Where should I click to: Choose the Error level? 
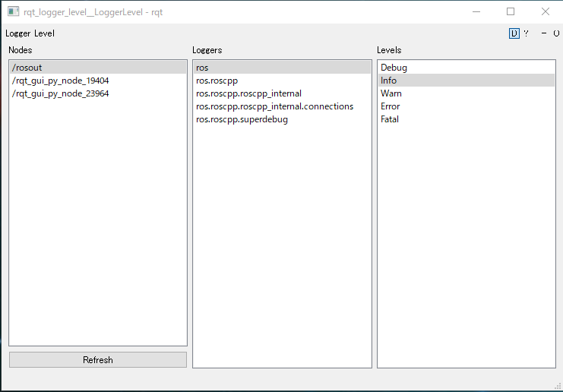point(391,106)
